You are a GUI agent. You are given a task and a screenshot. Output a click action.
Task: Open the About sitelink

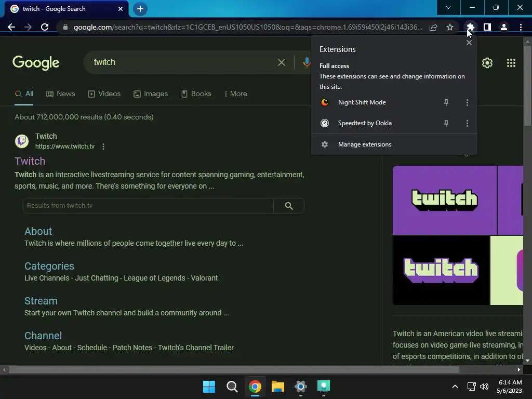click(38, 231)
